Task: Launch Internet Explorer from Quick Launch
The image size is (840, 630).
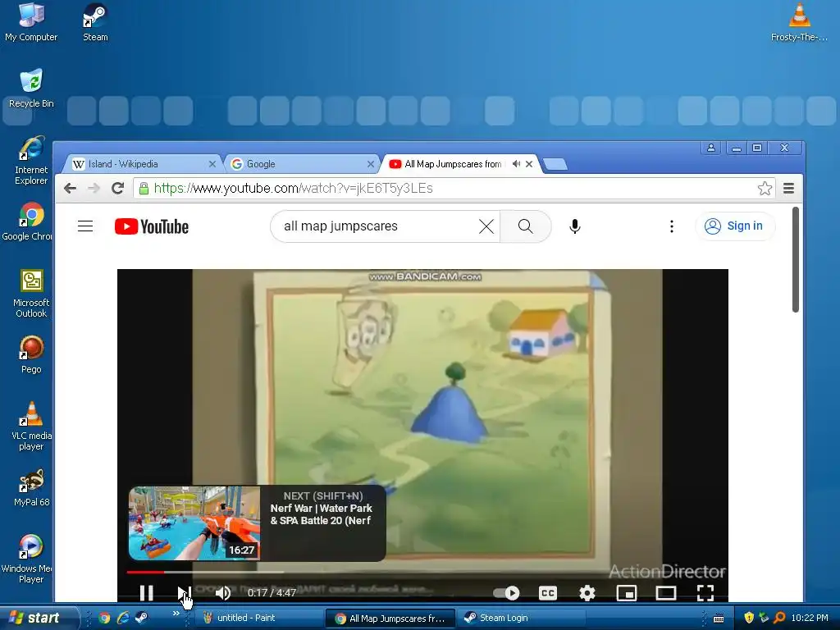Action: 123,619
